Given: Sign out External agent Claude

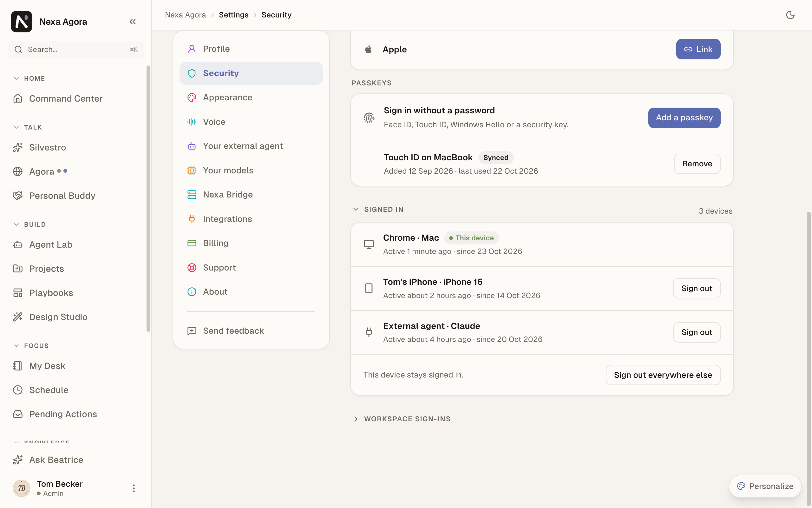Looking at the screenshot, I should point(697,332).
